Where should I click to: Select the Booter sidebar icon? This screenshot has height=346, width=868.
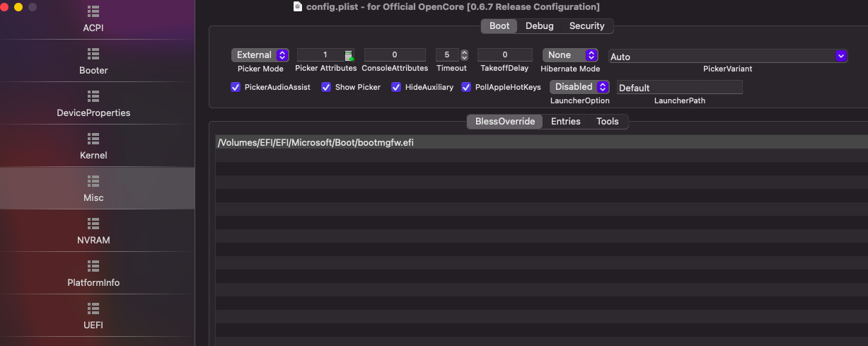(93, 54)
